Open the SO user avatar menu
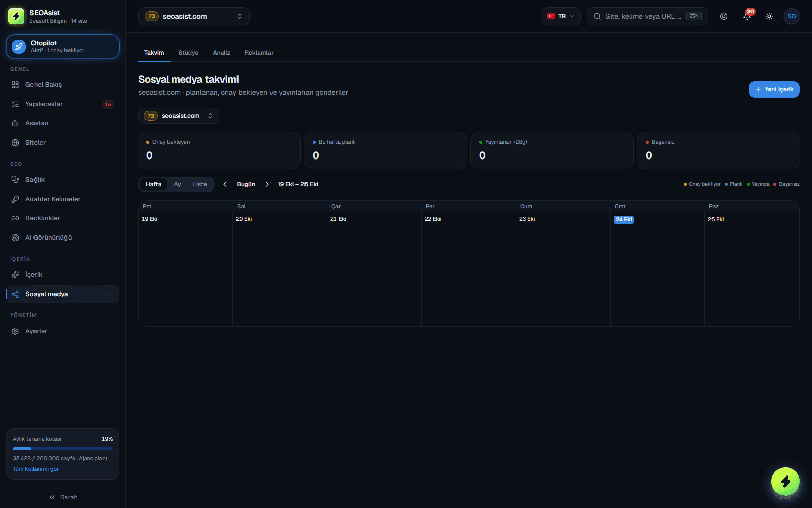 tap(792, 16)
